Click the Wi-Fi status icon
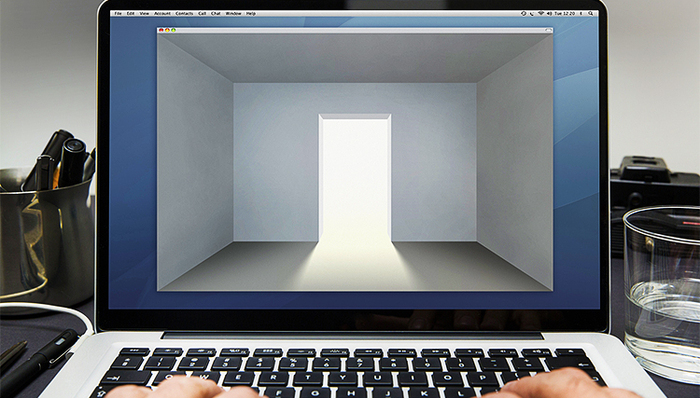This screenshot has height=398, width=700. point(541,13)
